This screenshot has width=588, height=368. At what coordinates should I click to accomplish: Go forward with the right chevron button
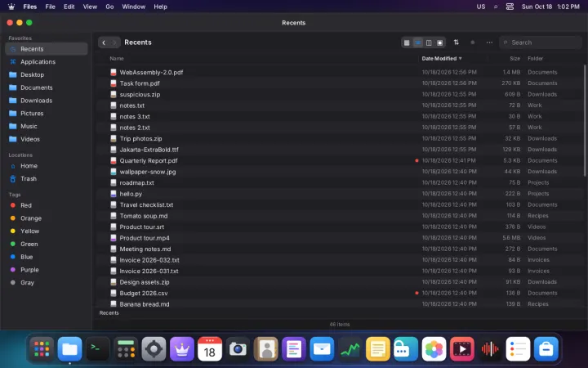[x=114, y=43]
